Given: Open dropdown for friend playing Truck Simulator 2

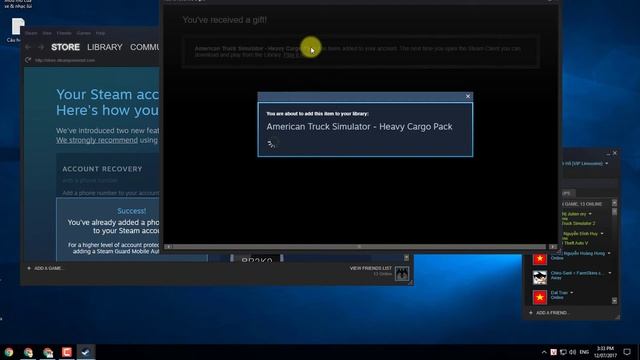Looking at the screenshot, I should point(590,214).
